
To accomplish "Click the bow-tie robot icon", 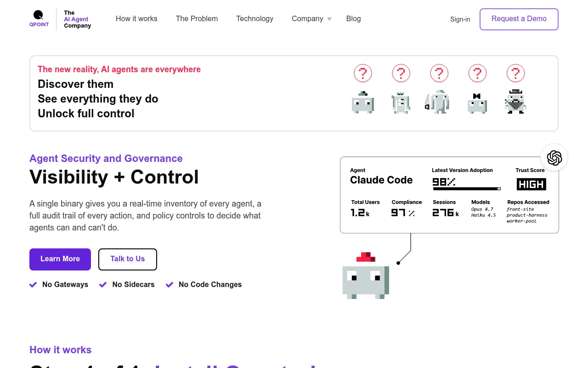I will tap(477, 103).
